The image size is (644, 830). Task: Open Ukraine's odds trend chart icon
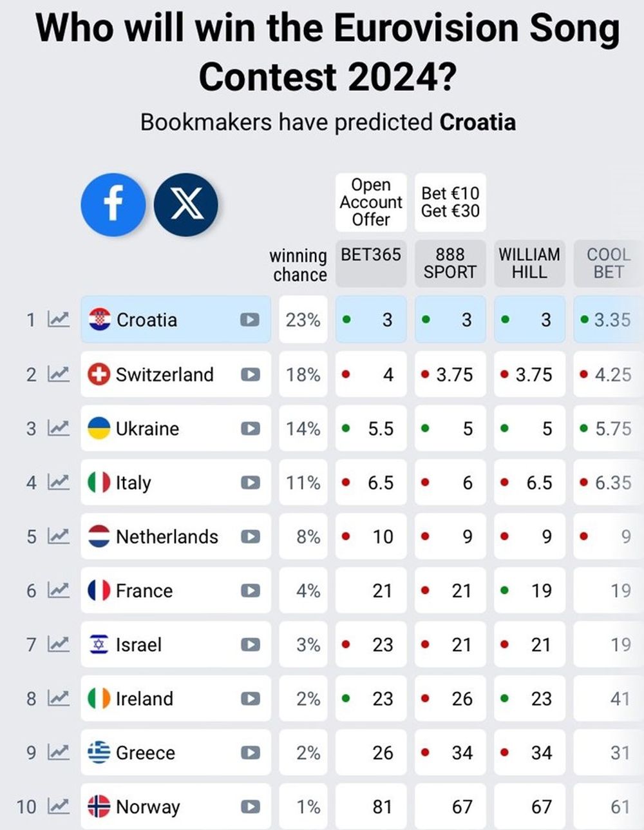(59, 428)
